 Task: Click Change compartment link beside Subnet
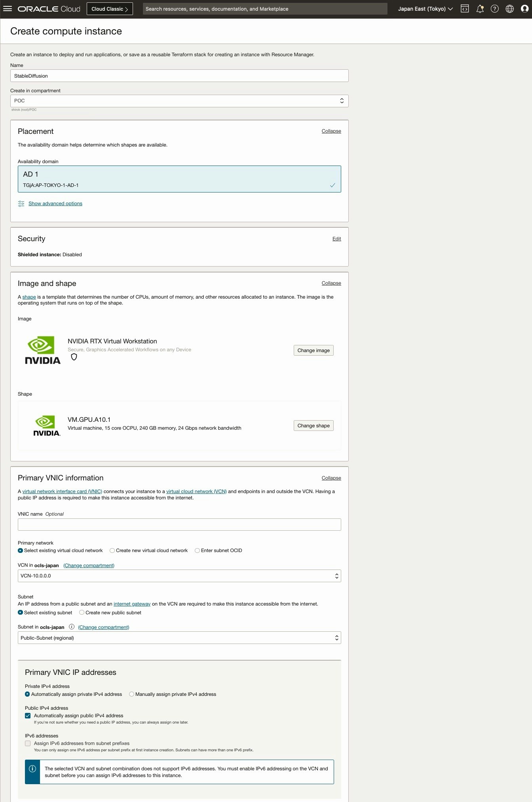(104, 627)
